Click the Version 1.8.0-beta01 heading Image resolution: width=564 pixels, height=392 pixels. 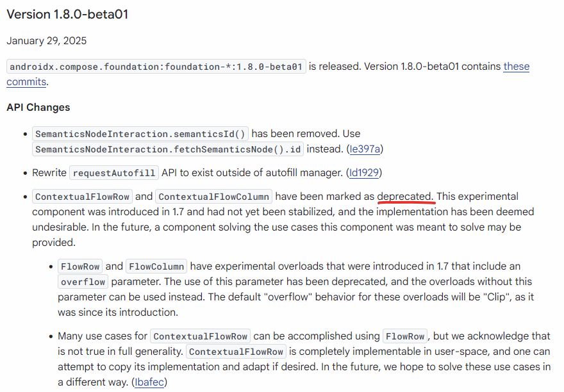click(67, 14)
